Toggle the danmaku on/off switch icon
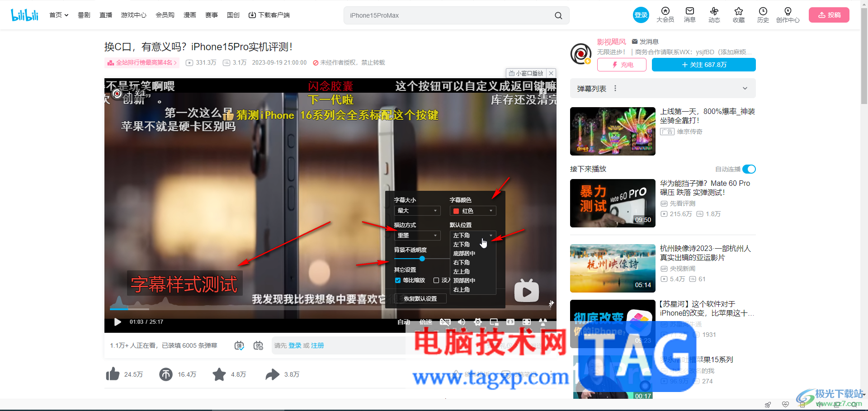 [x=239, y=345]
